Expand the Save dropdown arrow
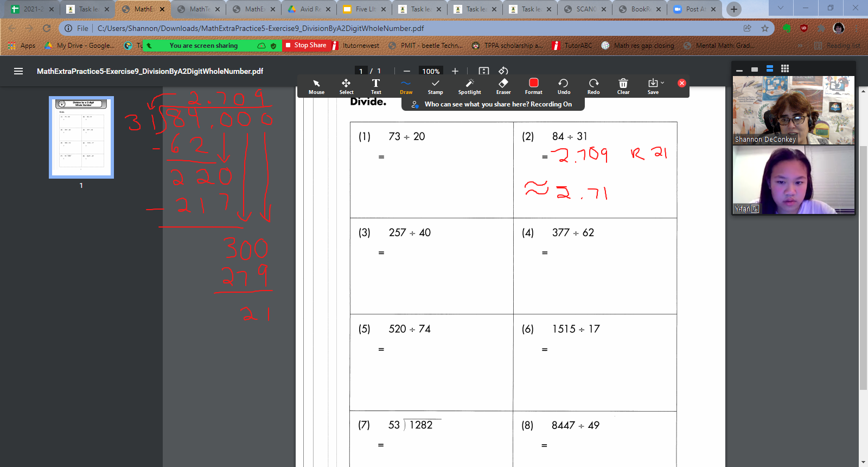Image resolution: width=868 pixels, height=467 pixels. coord(662,83)
